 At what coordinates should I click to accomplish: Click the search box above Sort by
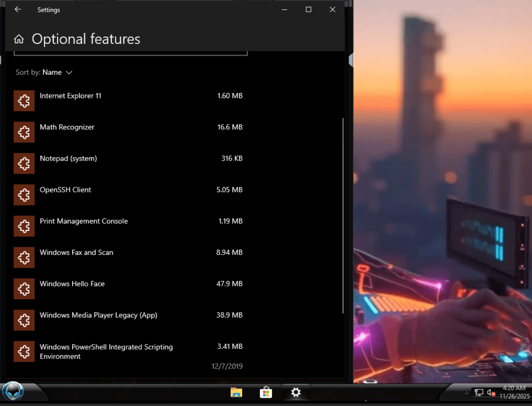(130, 53)
